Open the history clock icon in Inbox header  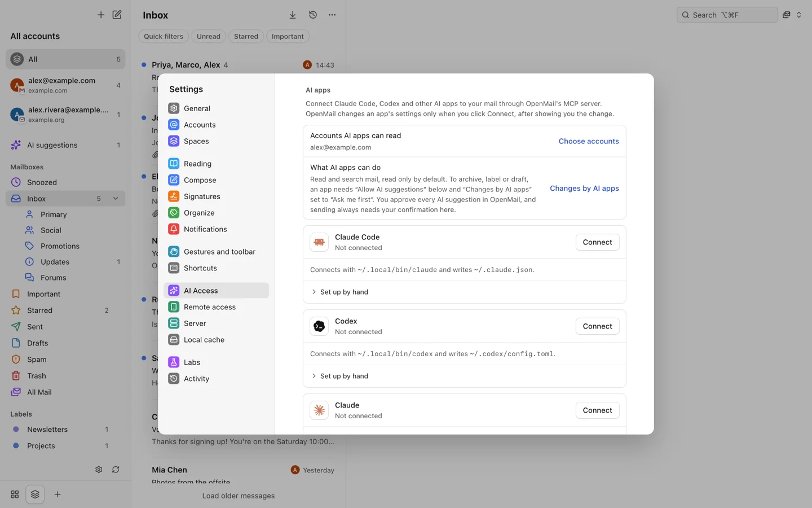click(313, 15)
